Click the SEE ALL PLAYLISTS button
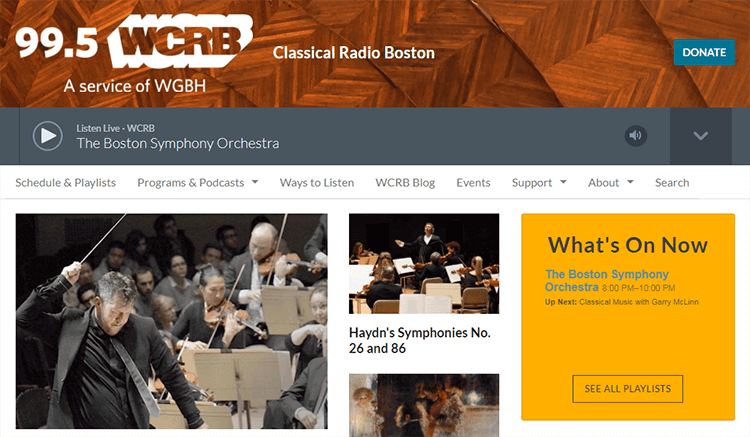 628,389
